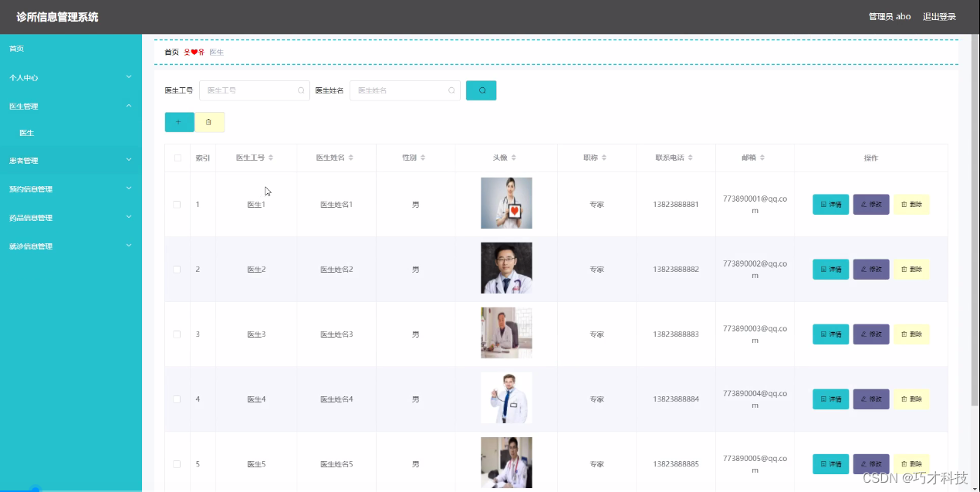Click the search icon inside 医生工号 field
Viewport: 980px width, 492px height.
(301, 90)
